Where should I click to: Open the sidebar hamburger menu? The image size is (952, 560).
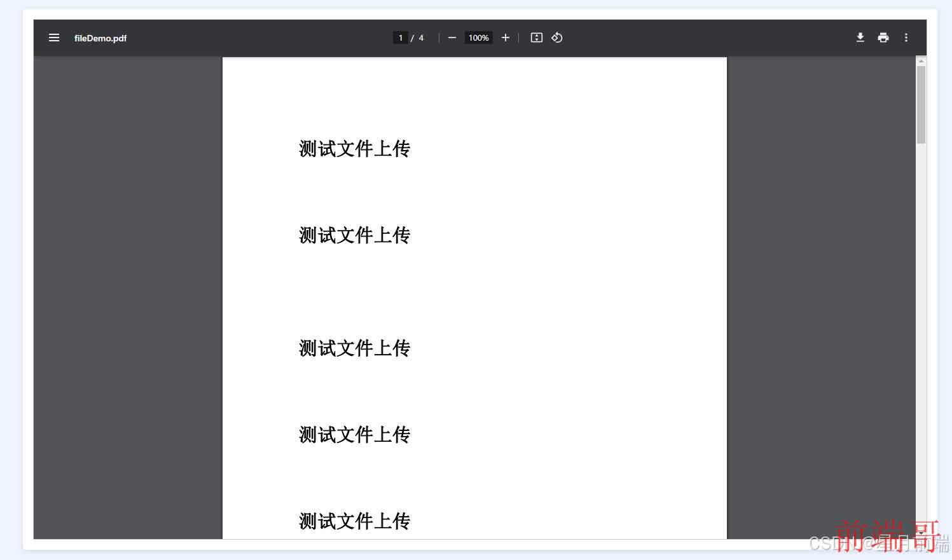click(54, 38)
